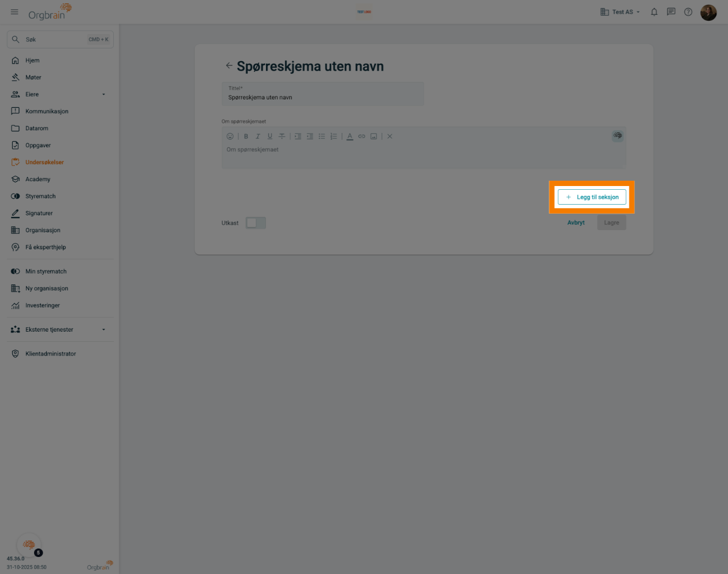
Task: Increase indent of the text
Action: [x=298, y=137]
